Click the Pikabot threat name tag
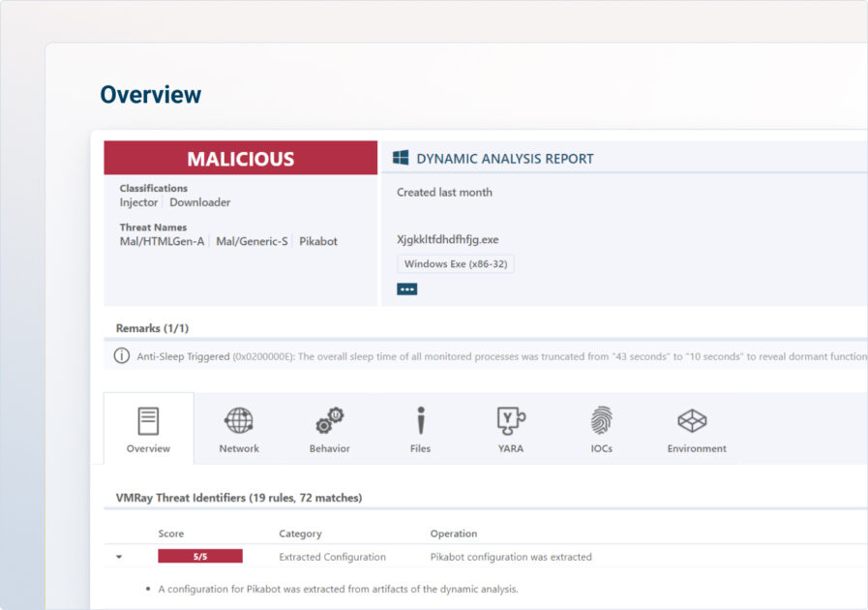Image resolution: width=868 pixels, height=610 pixels. pyautogui.click(x=319, y=240)
